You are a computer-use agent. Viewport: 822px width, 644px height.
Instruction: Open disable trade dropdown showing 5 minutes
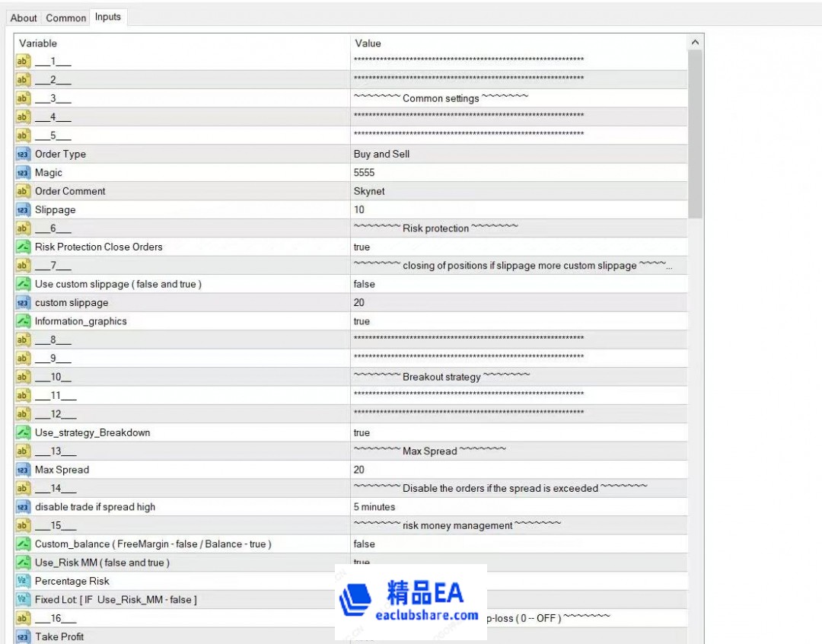coord(518,507)
